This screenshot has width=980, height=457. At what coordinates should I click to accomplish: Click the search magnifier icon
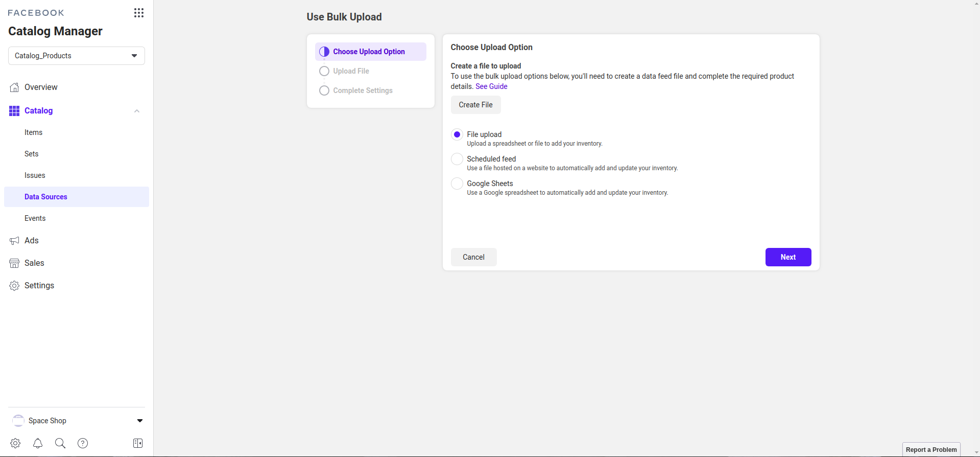point(60,443)
